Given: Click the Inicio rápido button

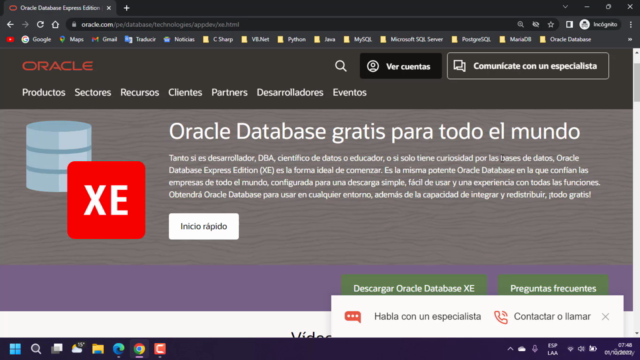Looking at the screenshot, I should (x=204, y=226).
